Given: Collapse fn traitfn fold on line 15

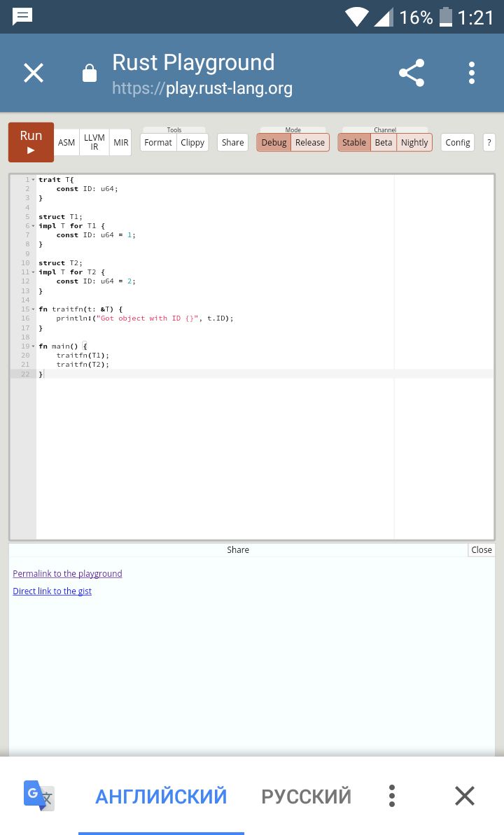Looking at the screenshot, I should point(33,309).
